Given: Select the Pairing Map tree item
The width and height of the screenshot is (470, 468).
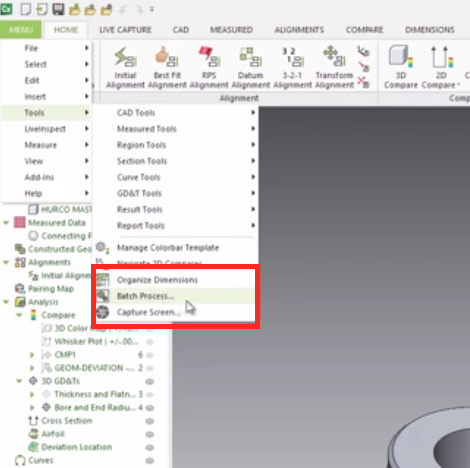Looking at the screenshot, I should tap(51, 289).
